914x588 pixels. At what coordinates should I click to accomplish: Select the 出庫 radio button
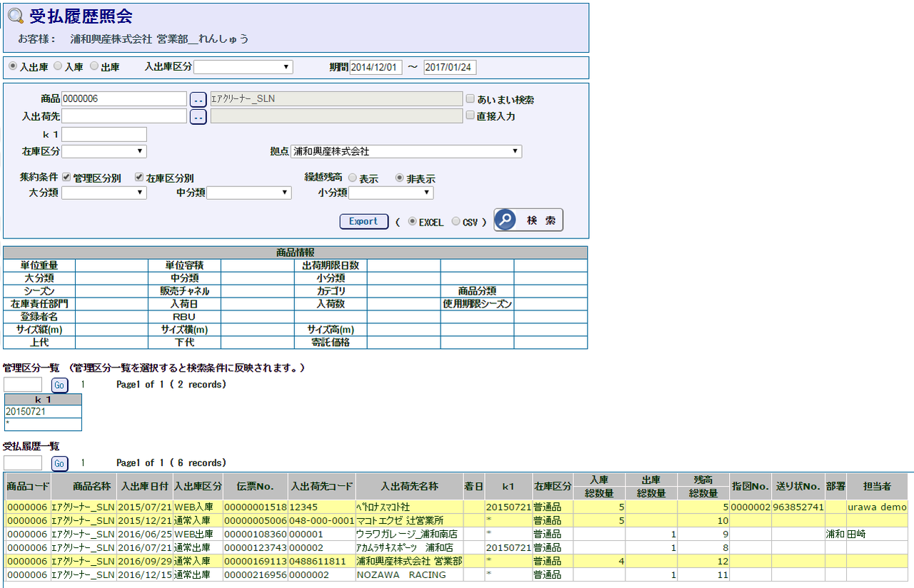[x=94, y=66]
